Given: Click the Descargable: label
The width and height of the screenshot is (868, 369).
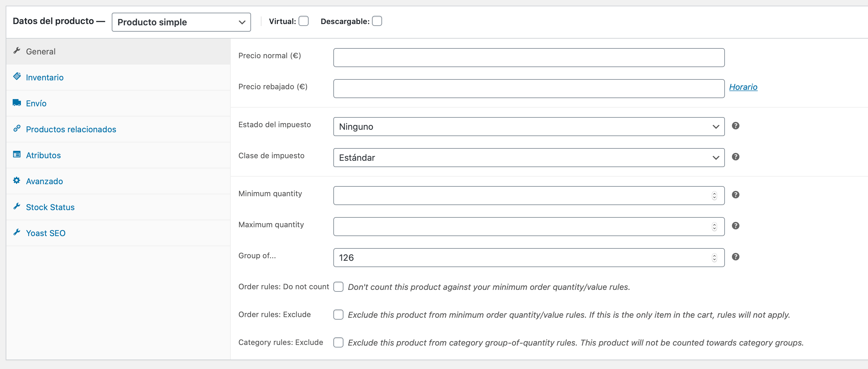Looking at the screenshot, I should (x=345, y=21).
